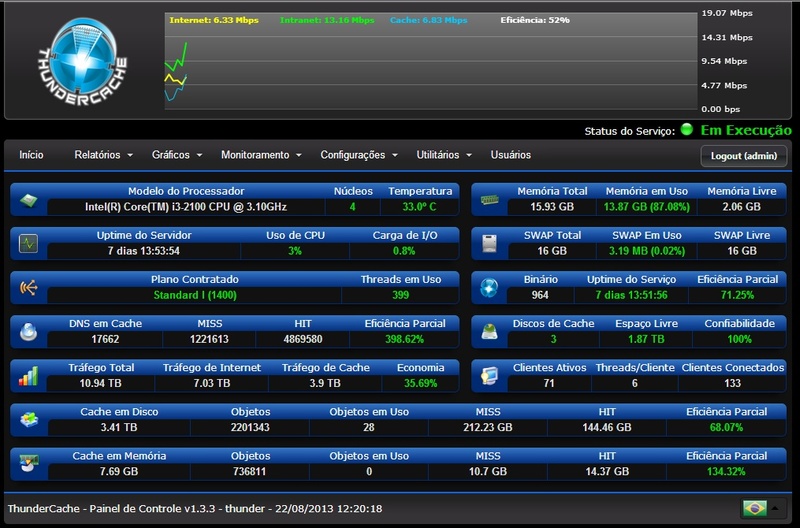The height and width of the screenshot is (528, 800).
Task: Click the DNS efficiency 398.62% value
Action: pyautogui.click(x=404, y=339)
